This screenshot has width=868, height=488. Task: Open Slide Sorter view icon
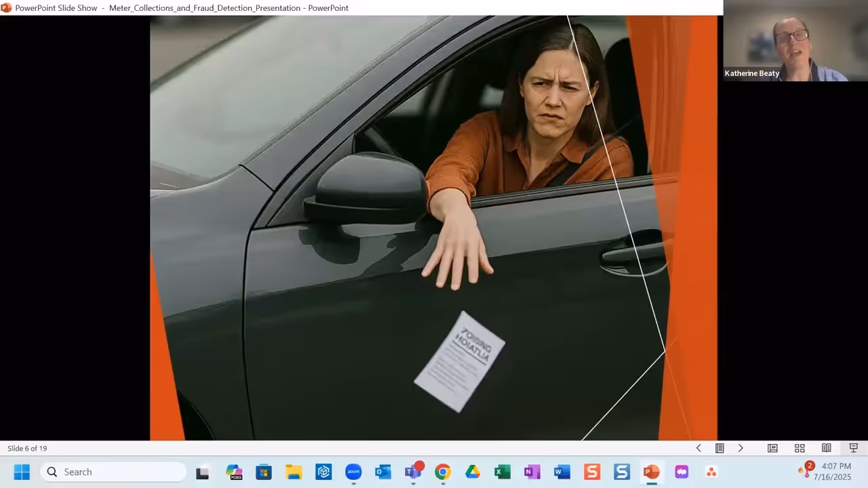[x=800, y=448]
